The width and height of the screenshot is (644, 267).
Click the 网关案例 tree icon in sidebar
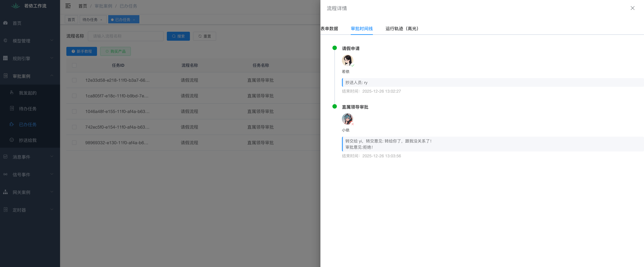pos(6,192)
